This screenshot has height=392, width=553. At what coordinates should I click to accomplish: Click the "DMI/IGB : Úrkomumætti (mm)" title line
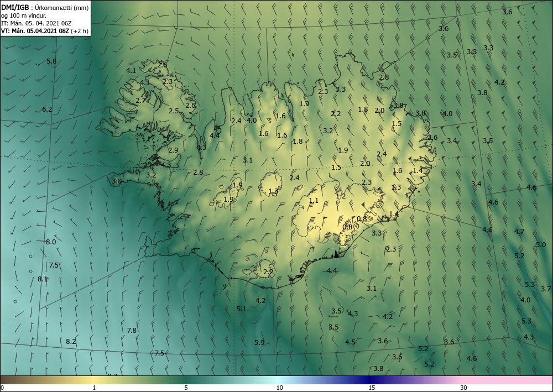pos(45,7)
